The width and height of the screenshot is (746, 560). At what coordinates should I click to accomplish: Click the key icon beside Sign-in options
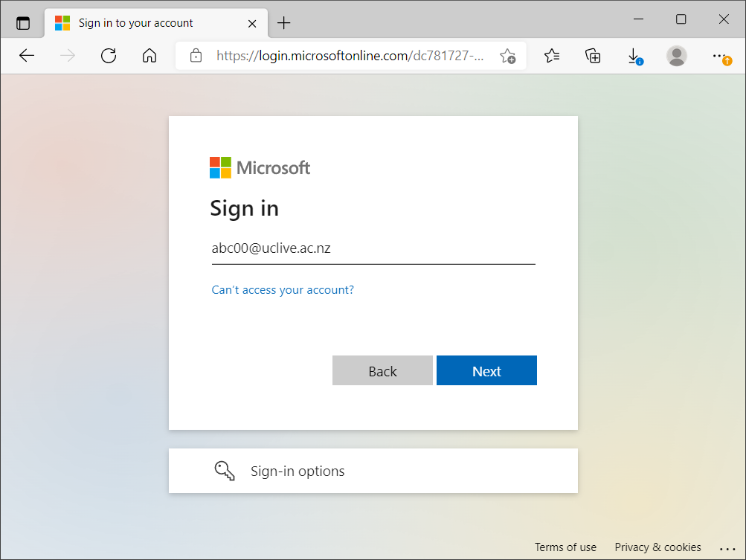[x=225, y=471]
